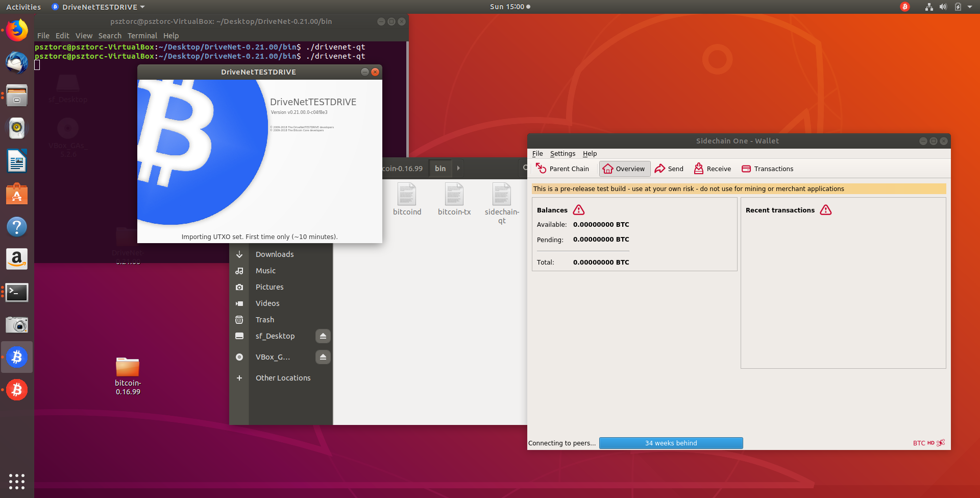
Task: Eject the sf_Desktop volume
Action: pos(323,336)
